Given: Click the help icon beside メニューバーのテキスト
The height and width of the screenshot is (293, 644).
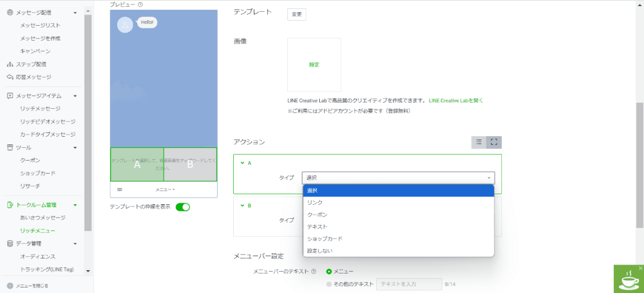Looking at the screenshot, I should pos(314,272).
